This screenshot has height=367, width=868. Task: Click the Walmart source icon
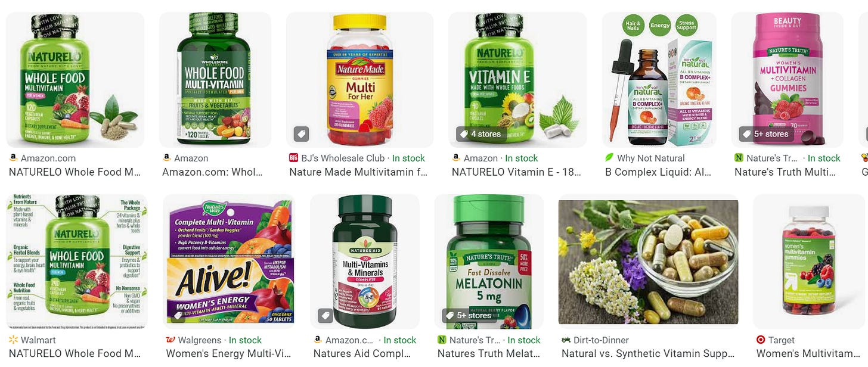click(x=13, y=340)
